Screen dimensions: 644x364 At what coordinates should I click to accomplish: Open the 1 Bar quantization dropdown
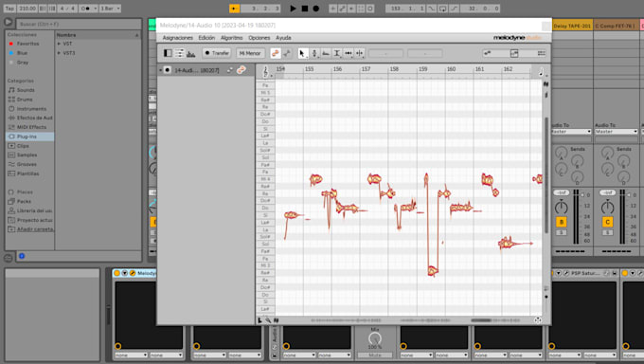(110, 9)
